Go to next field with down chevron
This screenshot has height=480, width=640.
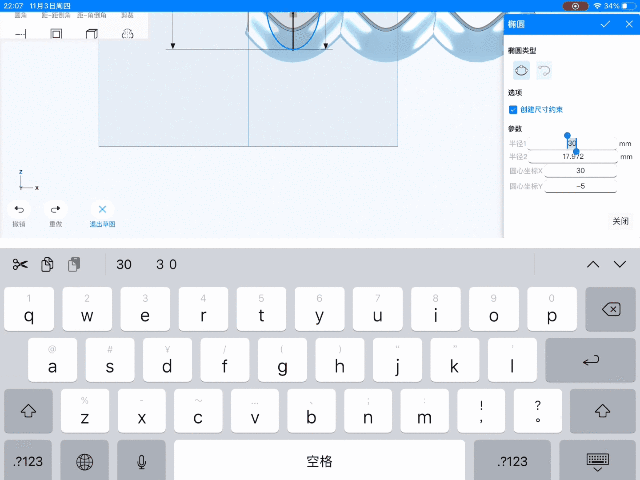click(x=620, y=264)
